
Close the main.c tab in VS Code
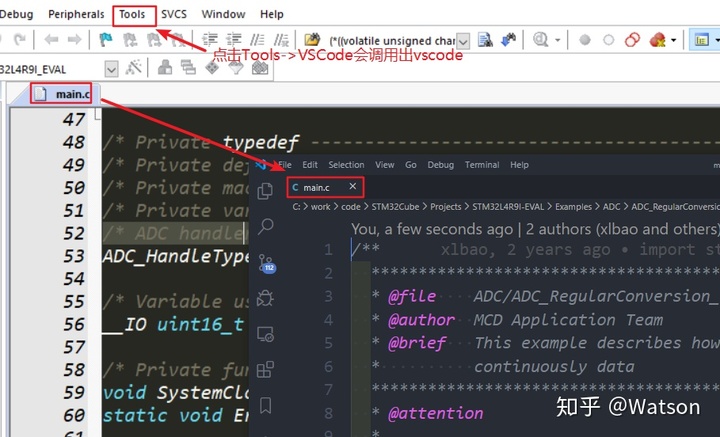tap(353, 186)
